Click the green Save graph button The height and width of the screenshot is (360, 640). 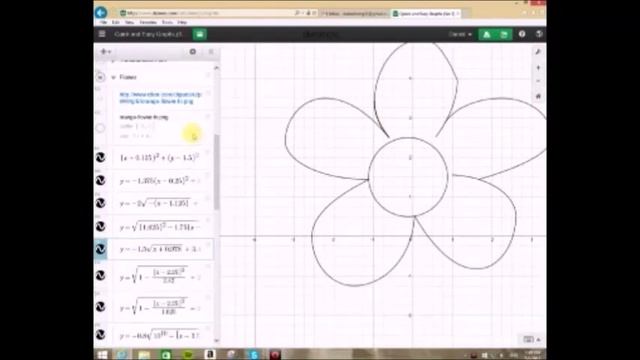(200, 34)
